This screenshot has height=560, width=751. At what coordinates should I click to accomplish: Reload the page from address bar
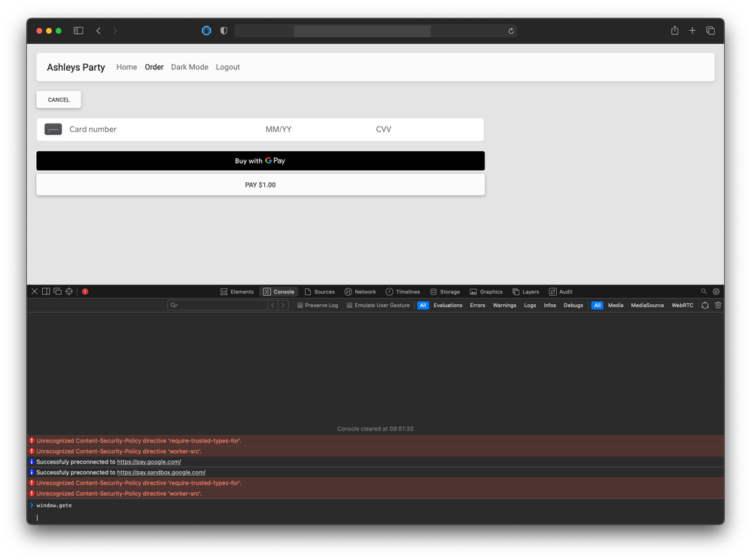tap(511, 31)
